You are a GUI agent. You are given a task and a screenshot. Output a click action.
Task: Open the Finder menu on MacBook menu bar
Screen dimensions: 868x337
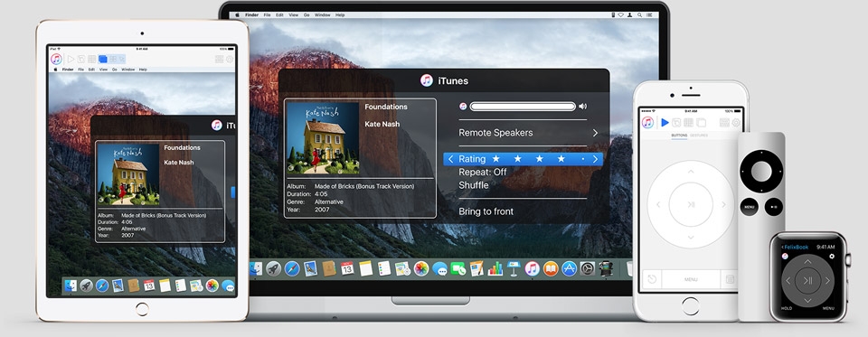click(252, 15)
